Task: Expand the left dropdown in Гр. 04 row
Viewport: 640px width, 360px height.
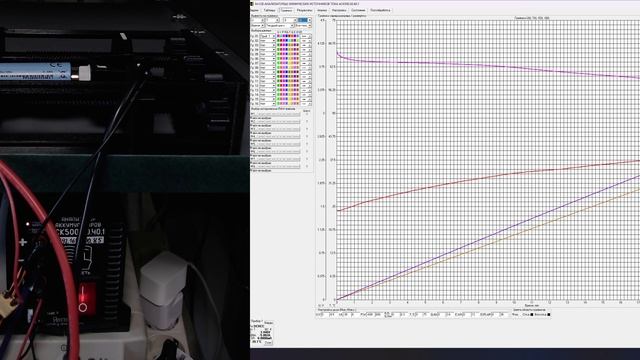Action: [x=267, y=50]
